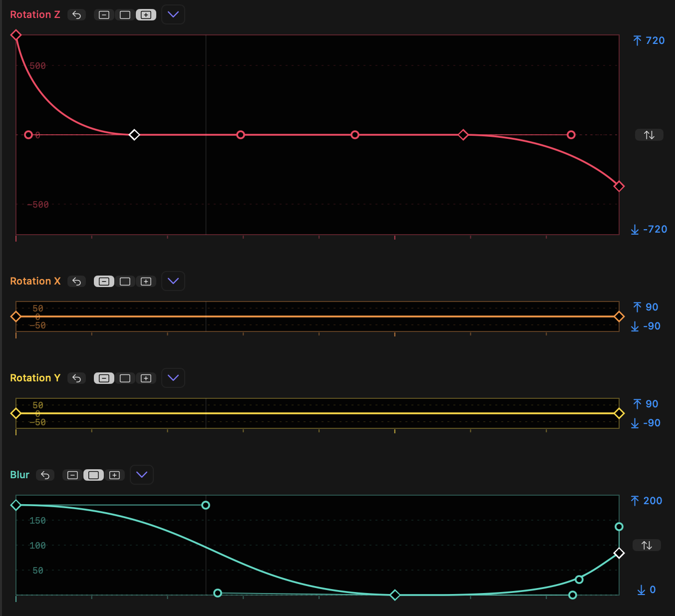Screen dimensions: 675x616
Task: Open the Rotation X chevron dropdown
Action: click(173, 282)
